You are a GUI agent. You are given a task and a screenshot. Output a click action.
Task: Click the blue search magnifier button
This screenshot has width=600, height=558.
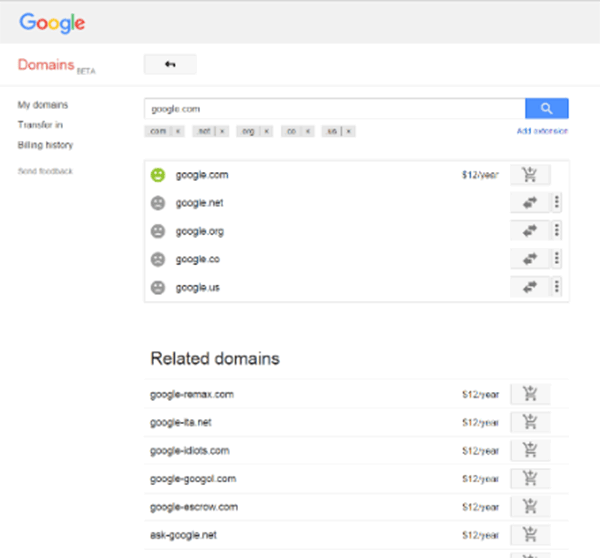(546, 109)
